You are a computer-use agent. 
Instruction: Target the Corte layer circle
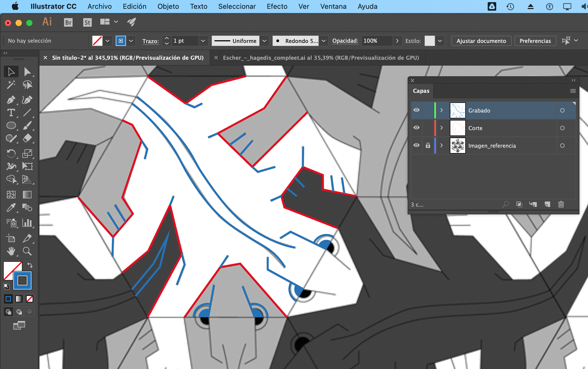pos(562,128)
